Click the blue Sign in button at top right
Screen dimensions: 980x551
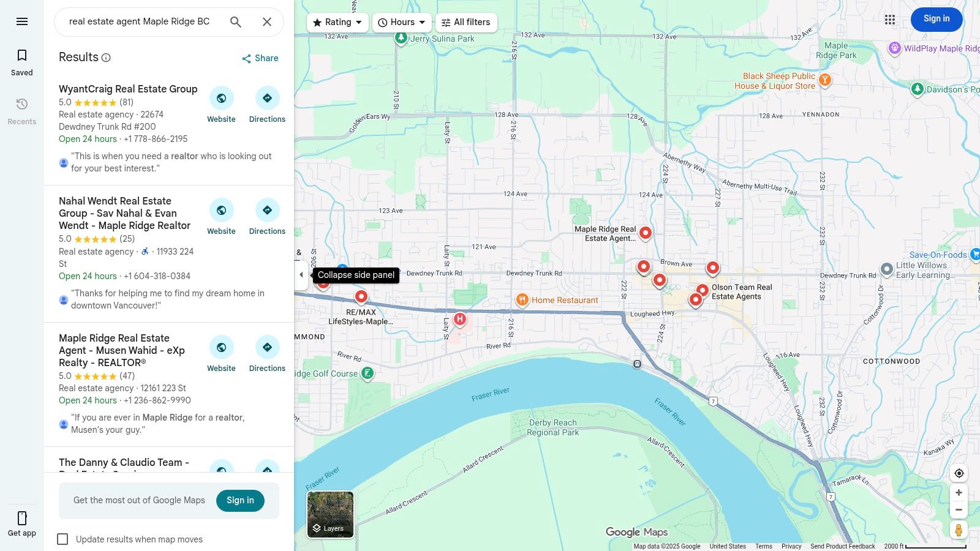(x=937, y=19)
